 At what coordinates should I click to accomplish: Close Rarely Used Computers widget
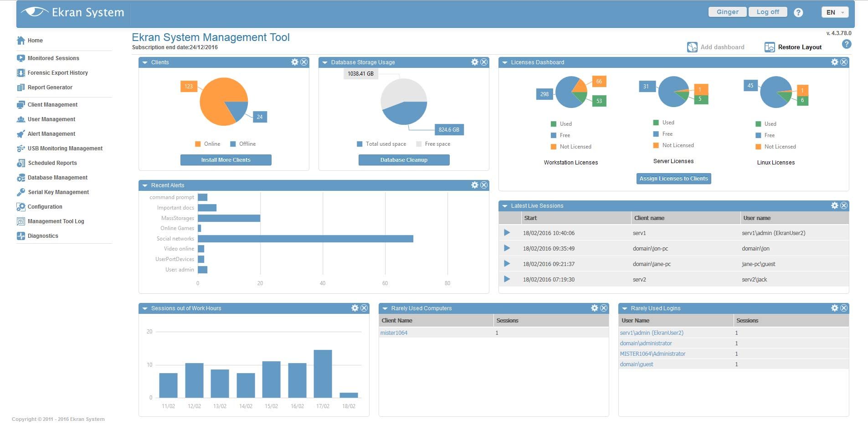pyautogui.click(x=604, y=308)
